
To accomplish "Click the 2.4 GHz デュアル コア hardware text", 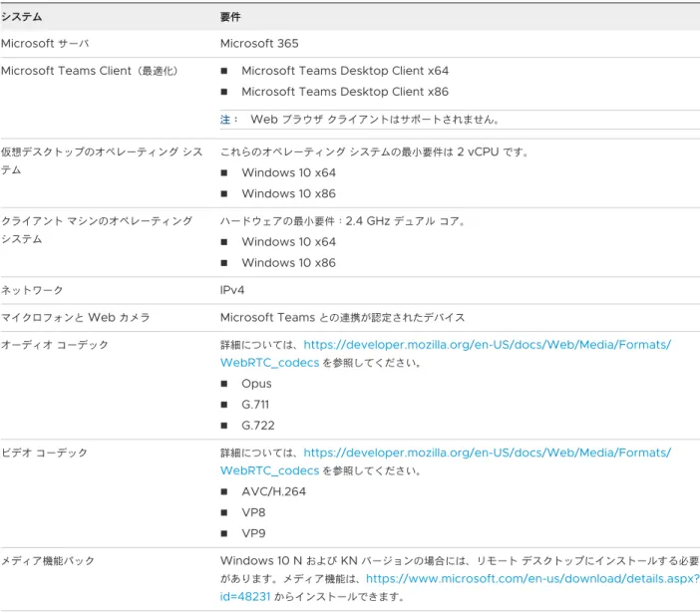I will [343, 221].
